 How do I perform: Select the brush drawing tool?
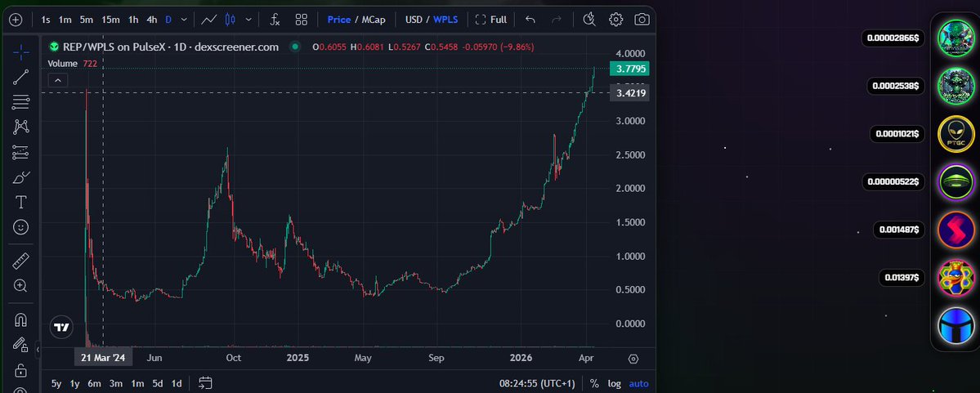pyautogui.click(x=20, y=177)
